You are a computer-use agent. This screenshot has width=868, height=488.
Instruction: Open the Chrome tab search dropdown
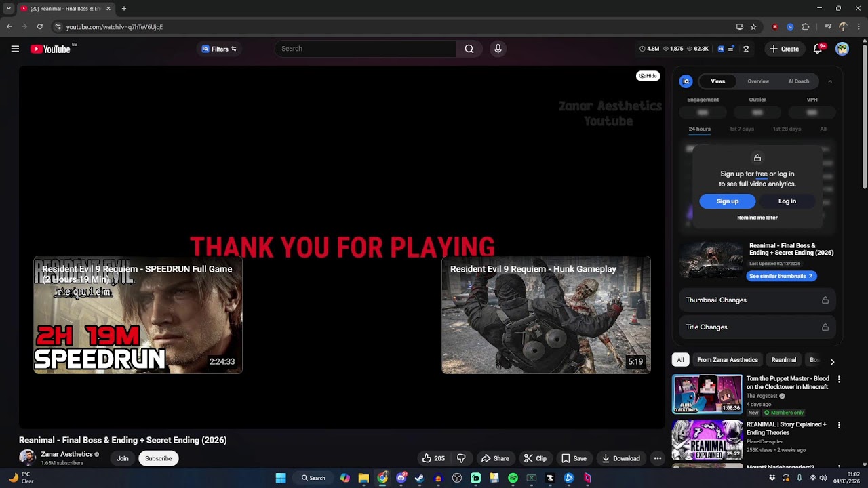tap(8, 9)
